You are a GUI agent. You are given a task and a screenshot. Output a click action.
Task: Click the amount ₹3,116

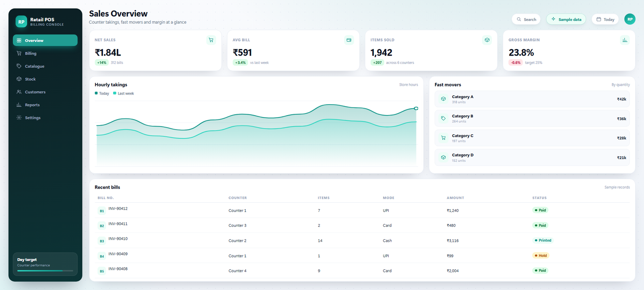(x=453, y=241)
